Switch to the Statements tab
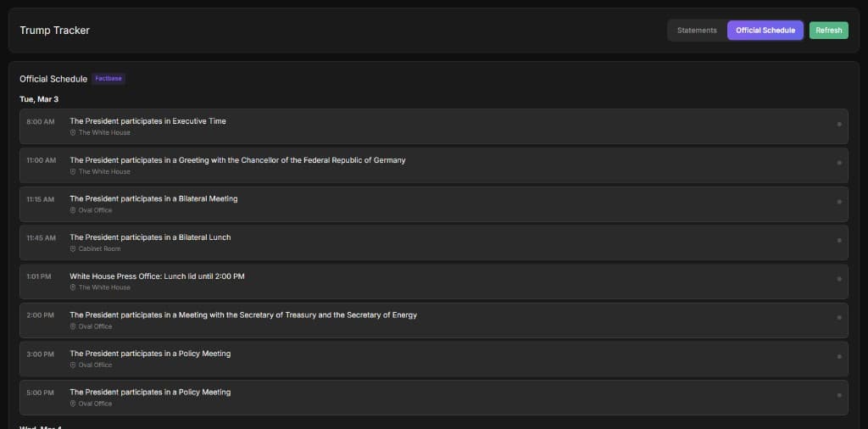Image resolution: width=868 pixels, height=429 pixels. [x=697, y=31]
